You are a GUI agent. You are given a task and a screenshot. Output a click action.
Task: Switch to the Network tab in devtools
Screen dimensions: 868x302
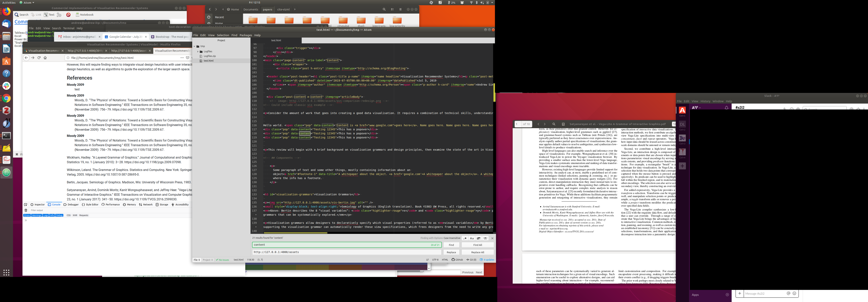[x=146, y=204]
